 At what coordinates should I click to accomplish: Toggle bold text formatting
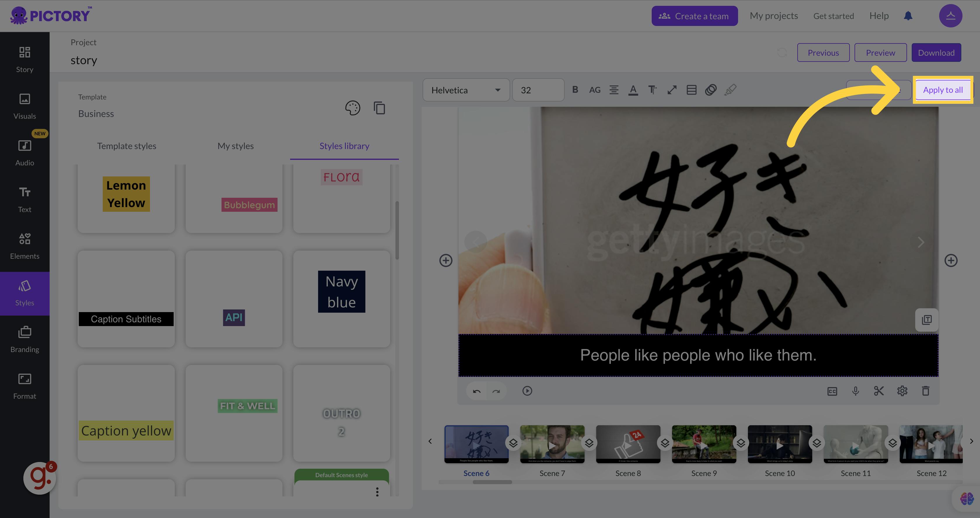[x=575, y=90]
